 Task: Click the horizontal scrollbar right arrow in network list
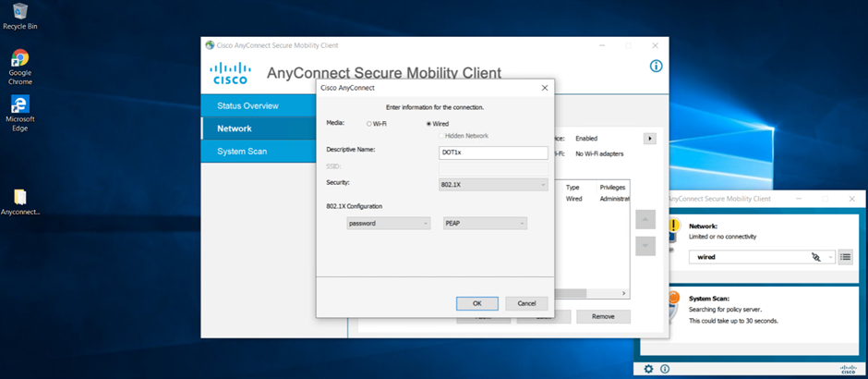[x=623, y=293]
